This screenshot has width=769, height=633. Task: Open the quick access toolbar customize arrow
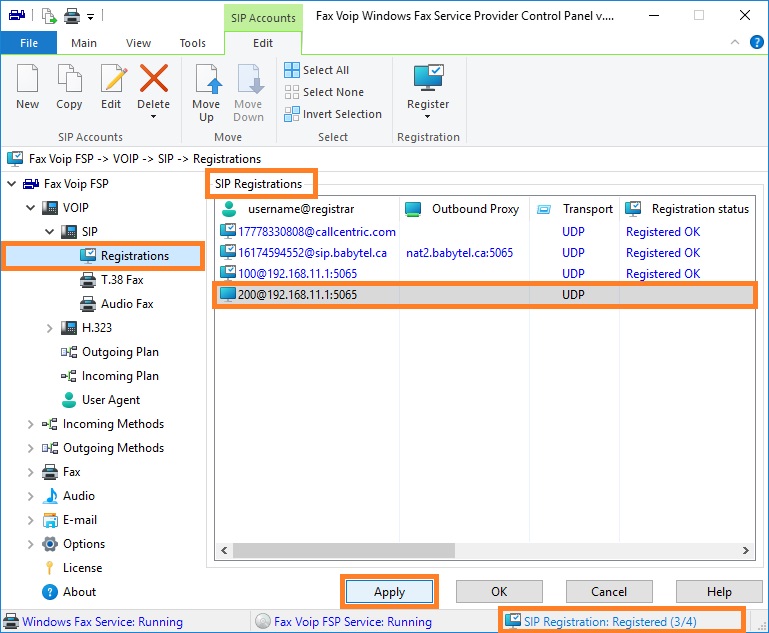90,17
